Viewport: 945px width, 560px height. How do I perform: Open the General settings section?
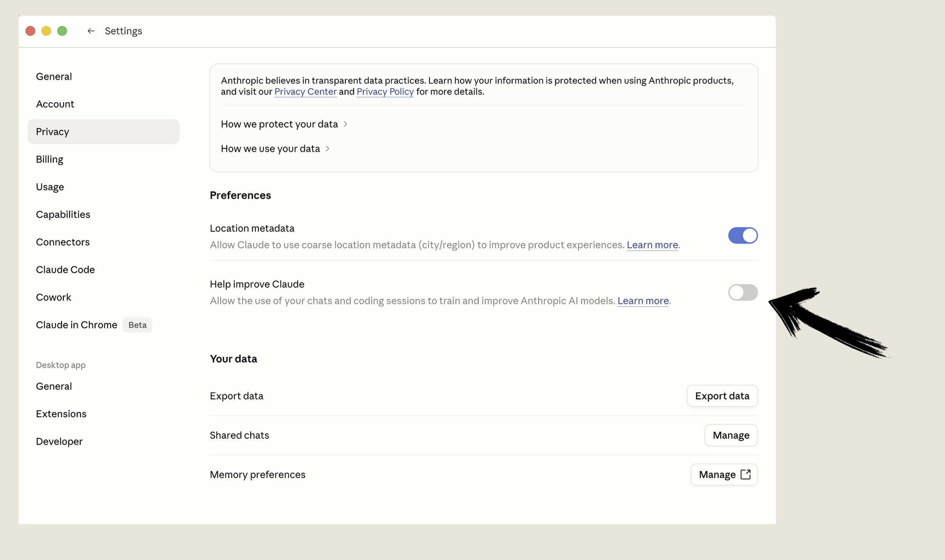(103, 76)
